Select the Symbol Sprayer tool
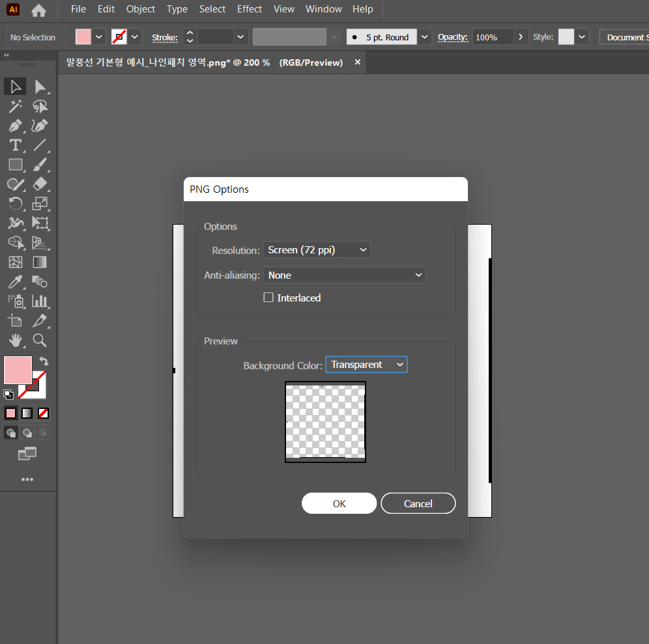The height and width of the screenshot is (644, 649). 16,301
